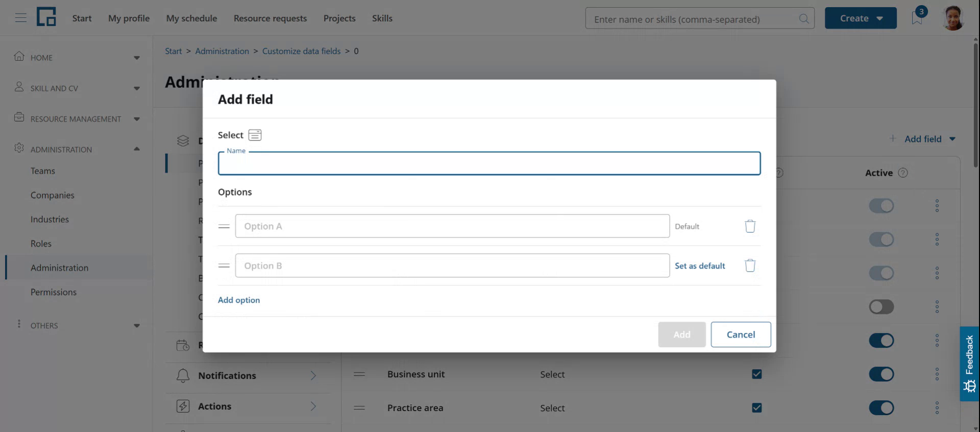Toggle Business unit active switch

click(x=881, y=374)
